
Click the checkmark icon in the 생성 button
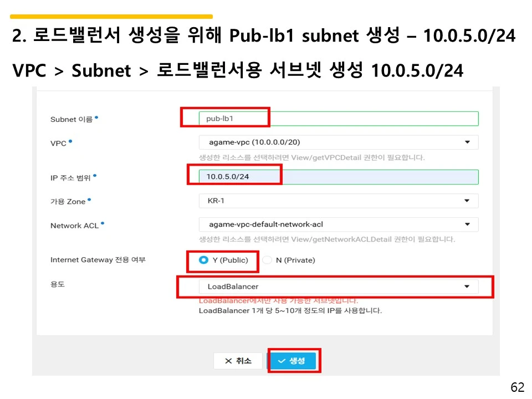point(282,360)
